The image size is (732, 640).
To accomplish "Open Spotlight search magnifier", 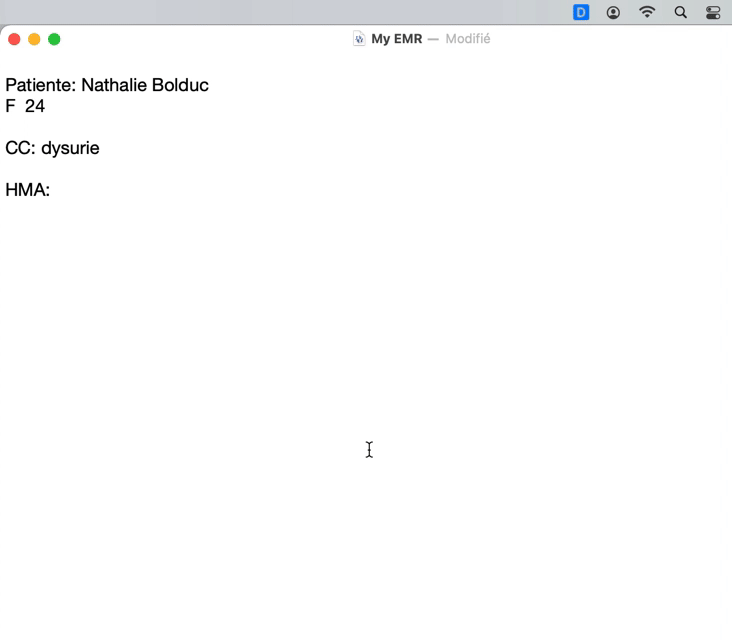I will 680,12.
